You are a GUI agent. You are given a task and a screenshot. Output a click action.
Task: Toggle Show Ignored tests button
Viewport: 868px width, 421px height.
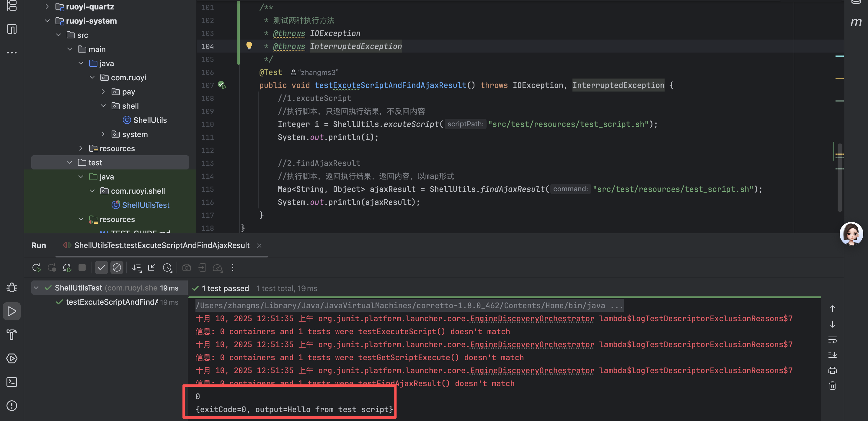pyautogui.click(x=117, y=268)
